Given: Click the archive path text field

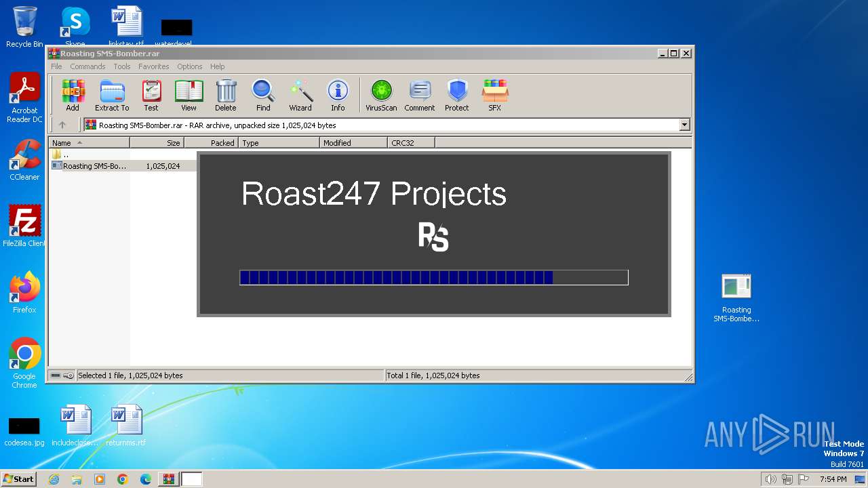Looking at the screenshot, I should click(387, 125).
